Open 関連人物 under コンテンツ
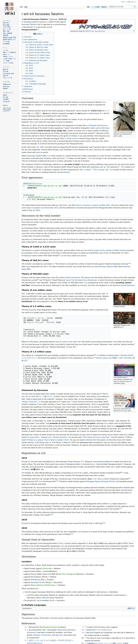Image resolution: width=138 pixels, height=644 pixels. click(5, 70)
